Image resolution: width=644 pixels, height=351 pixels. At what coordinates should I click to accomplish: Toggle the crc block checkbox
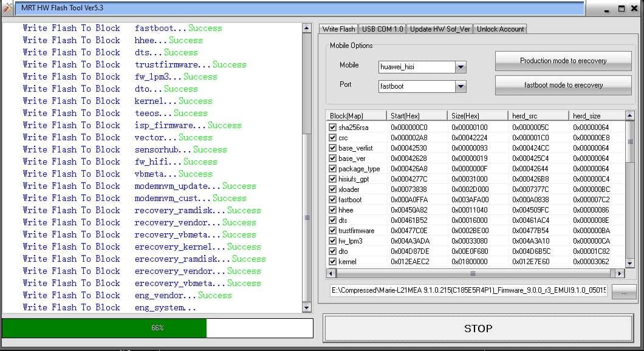pos(333,137)
